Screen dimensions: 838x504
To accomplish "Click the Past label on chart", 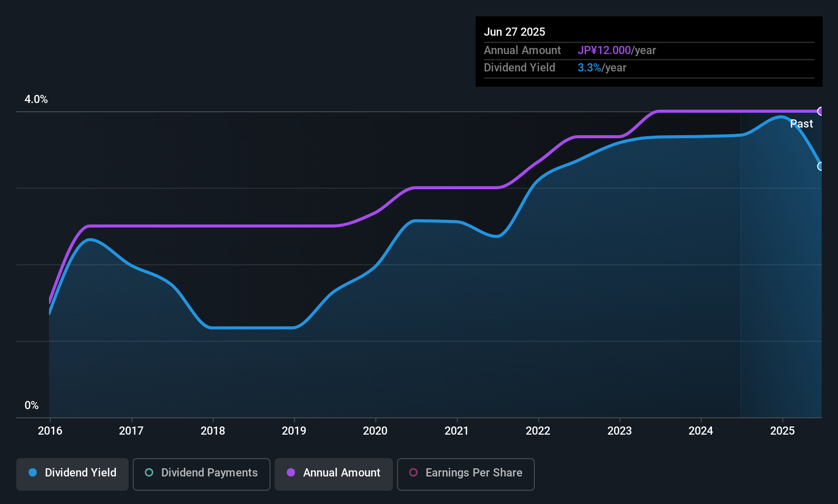I will tap(801, 123).
